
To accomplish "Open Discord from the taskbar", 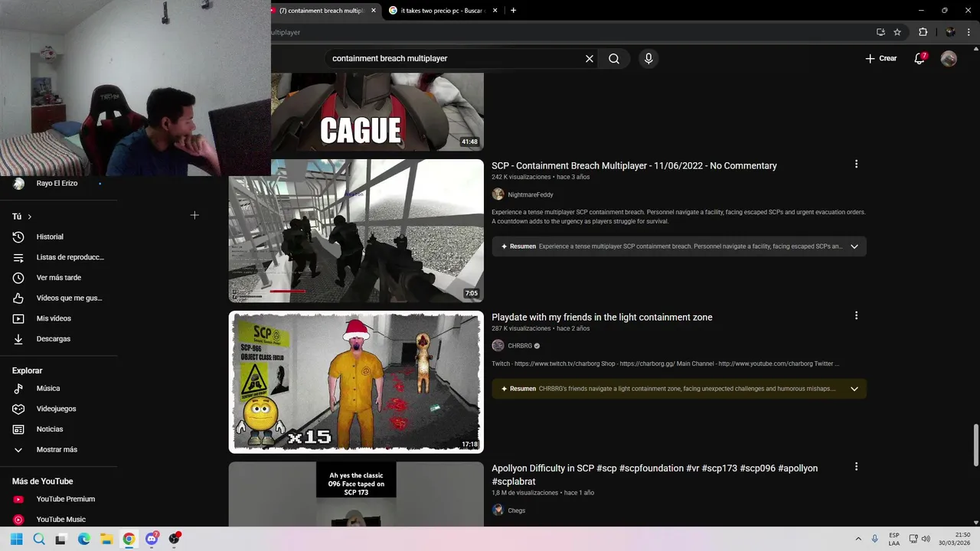I will click(x=152, y=539).
